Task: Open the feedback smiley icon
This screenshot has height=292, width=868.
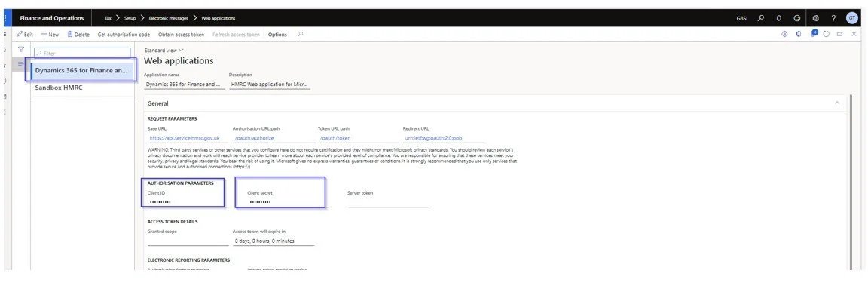Action: [797, 17]
